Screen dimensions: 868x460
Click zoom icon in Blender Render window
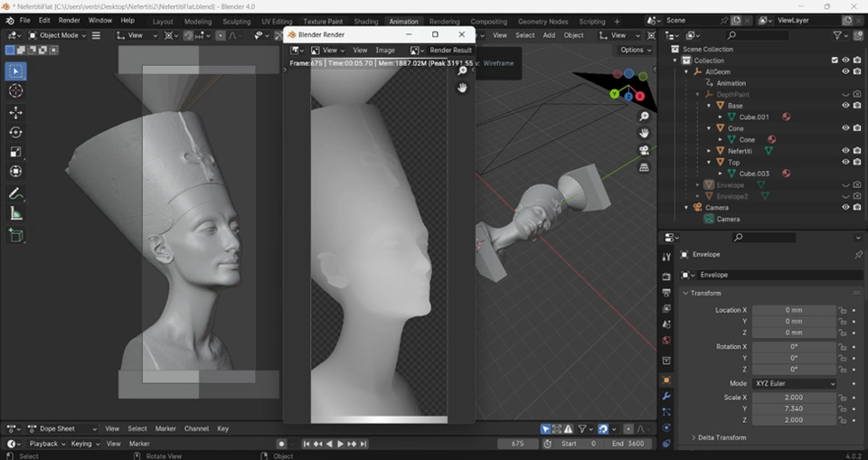[462, 70]
